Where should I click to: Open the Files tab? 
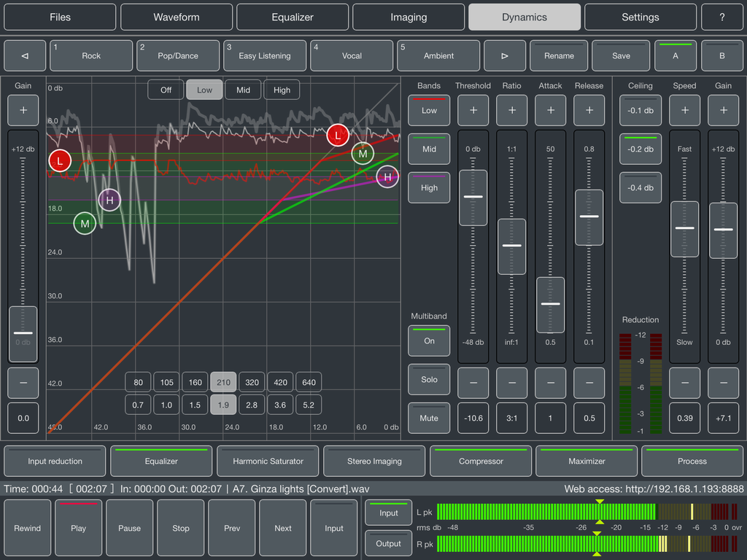(60, 17)
